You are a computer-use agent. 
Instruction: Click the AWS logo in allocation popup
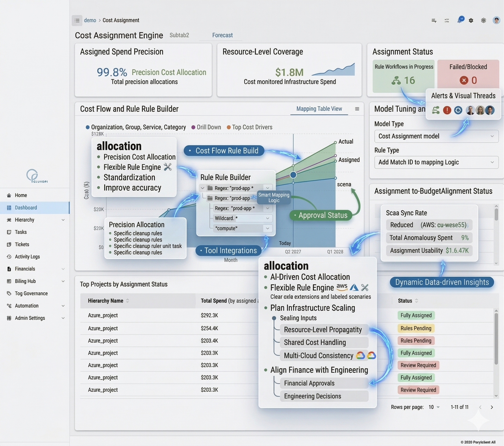tap(342, 287)
